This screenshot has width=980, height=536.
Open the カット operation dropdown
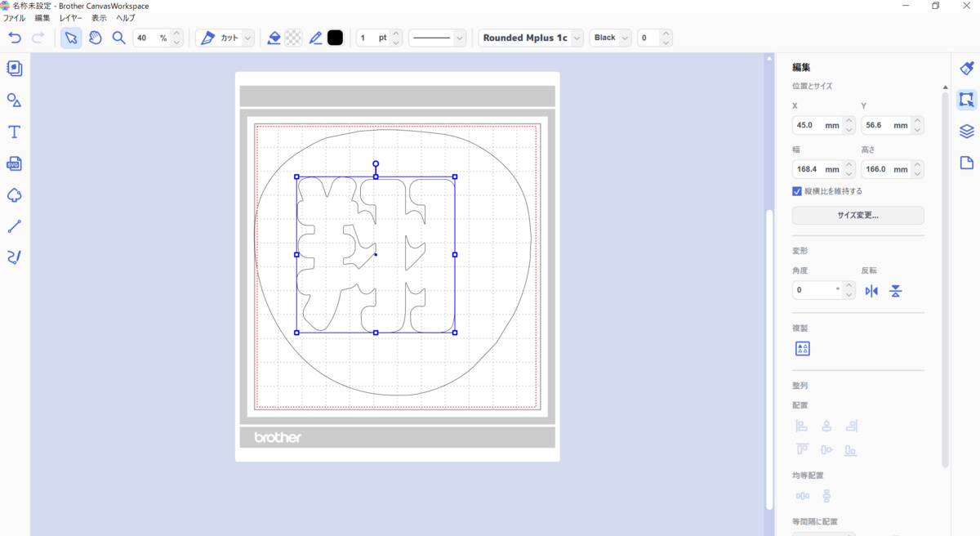click(227, 38)
